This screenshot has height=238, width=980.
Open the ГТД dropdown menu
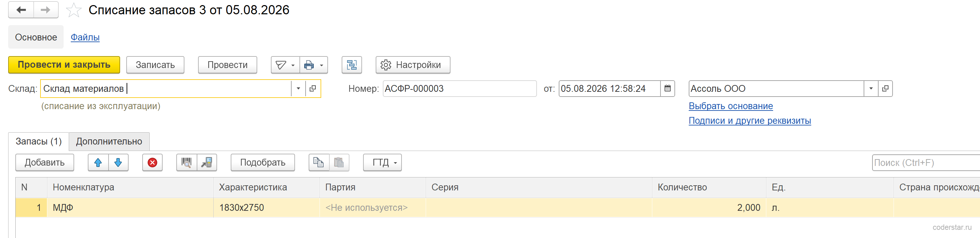382,163
